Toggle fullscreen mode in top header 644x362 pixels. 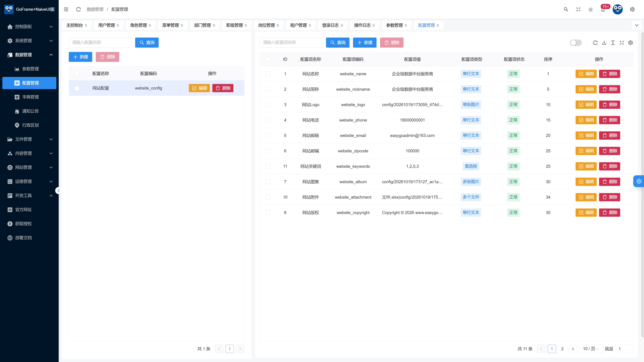pos(578,9)
